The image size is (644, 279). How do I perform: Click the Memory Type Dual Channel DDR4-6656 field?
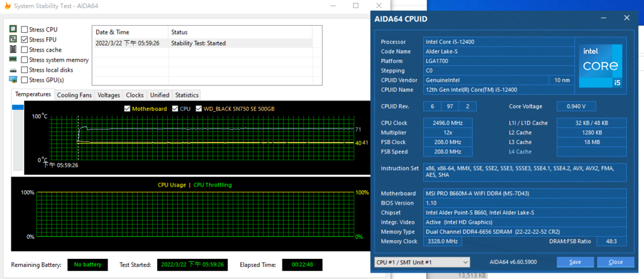(x=525, y=231)
